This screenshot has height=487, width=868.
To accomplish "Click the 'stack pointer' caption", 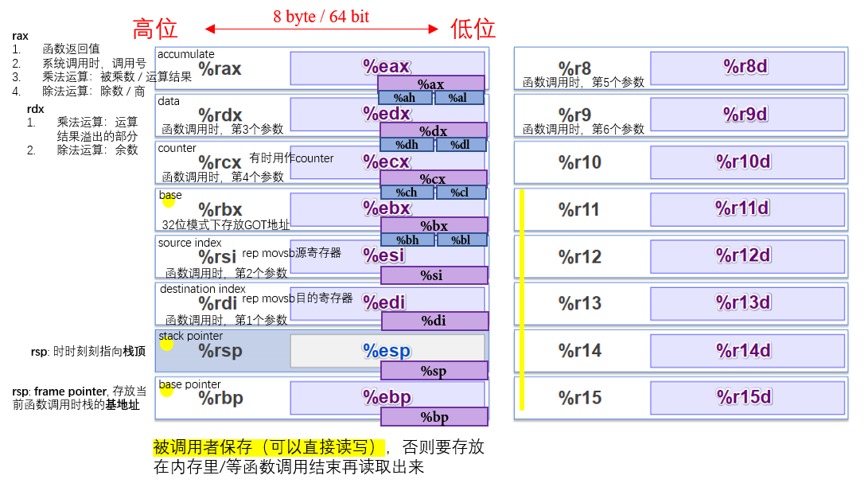I will pyautogui.click(x=191, y=336).
